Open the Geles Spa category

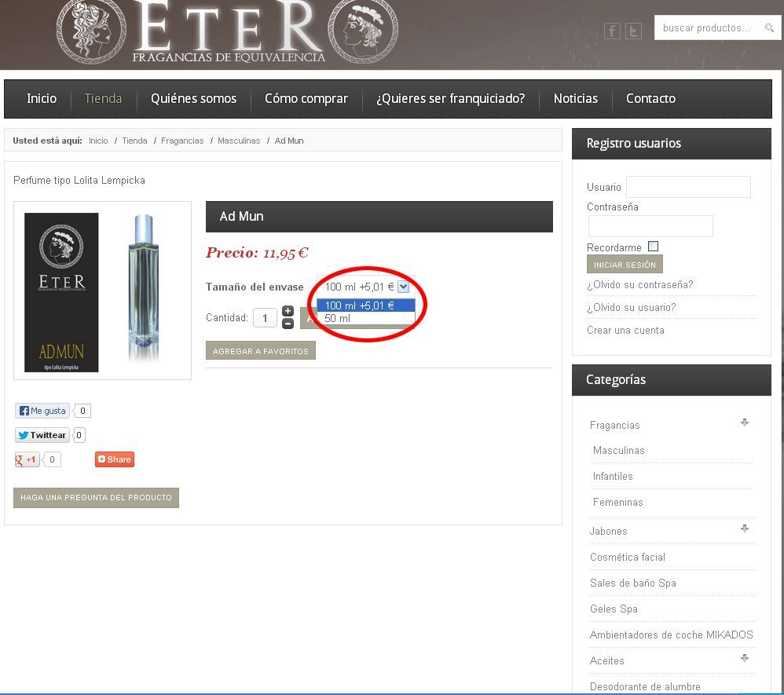614,609
